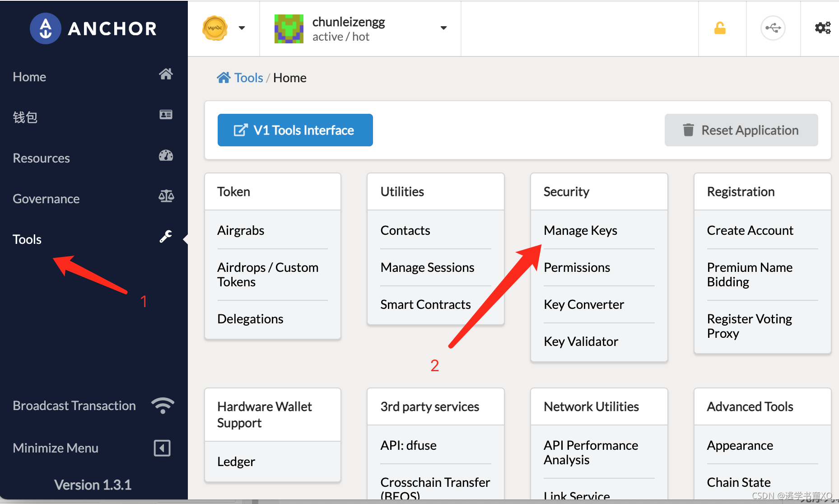839x504 pixels.
Task: Click the Registration card header
Action: click(762, 191)
